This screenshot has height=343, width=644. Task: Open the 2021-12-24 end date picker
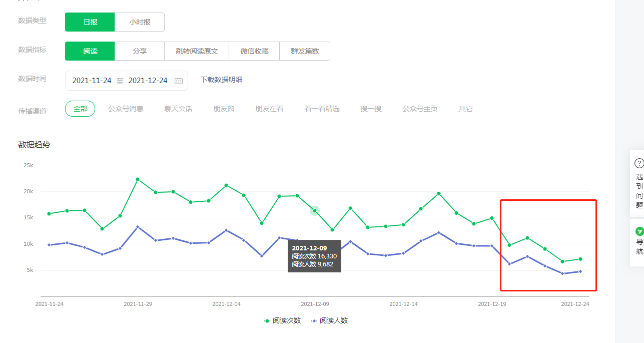tap(148, 81)
